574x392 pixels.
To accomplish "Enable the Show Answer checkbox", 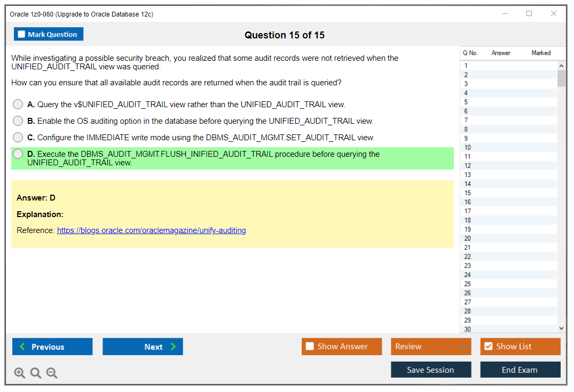I will (x=310, y=346).
